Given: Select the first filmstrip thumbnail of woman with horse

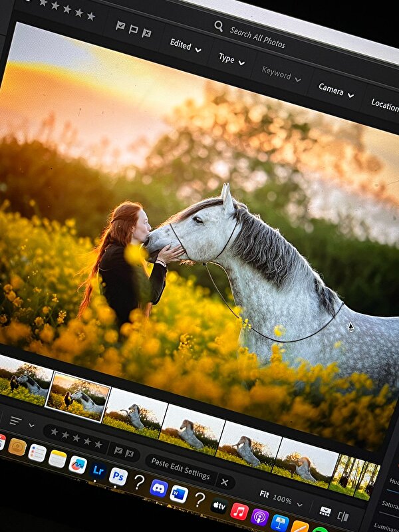Looking at the screenshot, I should point(25,380).
